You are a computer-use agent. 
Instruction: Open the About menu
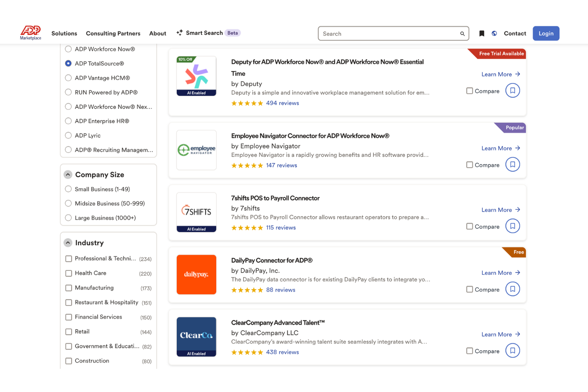(158, 33)
